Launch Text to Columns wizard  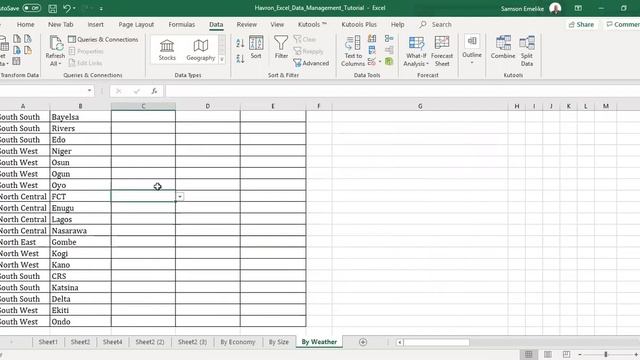point(353,51)
